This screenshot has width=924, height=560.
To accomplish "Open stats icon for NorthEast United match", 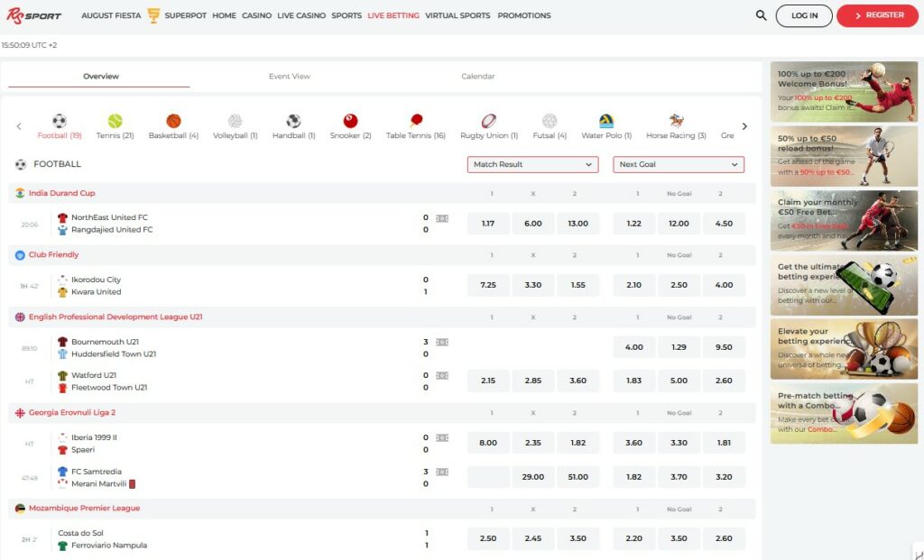I will click(442, 218).
